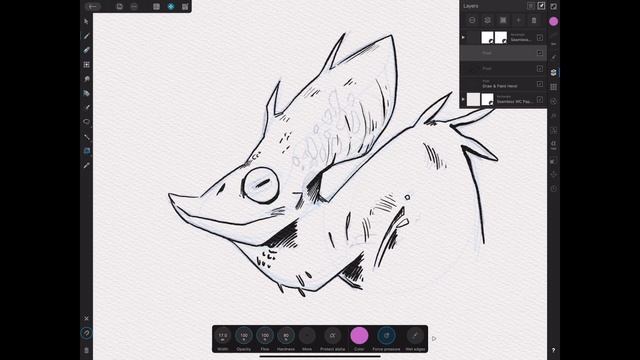Tap the question mark at bottom right
The width and height of the screenshot is (640, 360).
[x=553, y=350]
